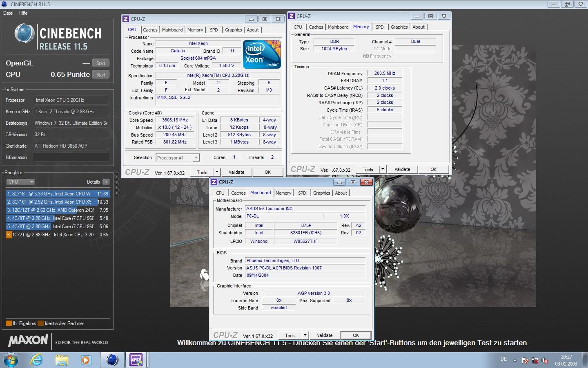
Task: Switch to Cinebench taskbar icon
Action: tap(112, 360)
